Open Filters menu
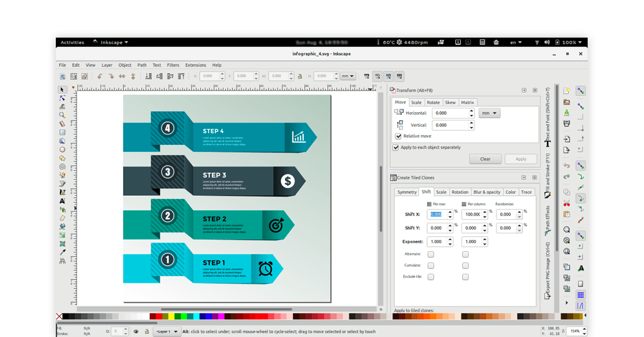 tap(173, 65)
